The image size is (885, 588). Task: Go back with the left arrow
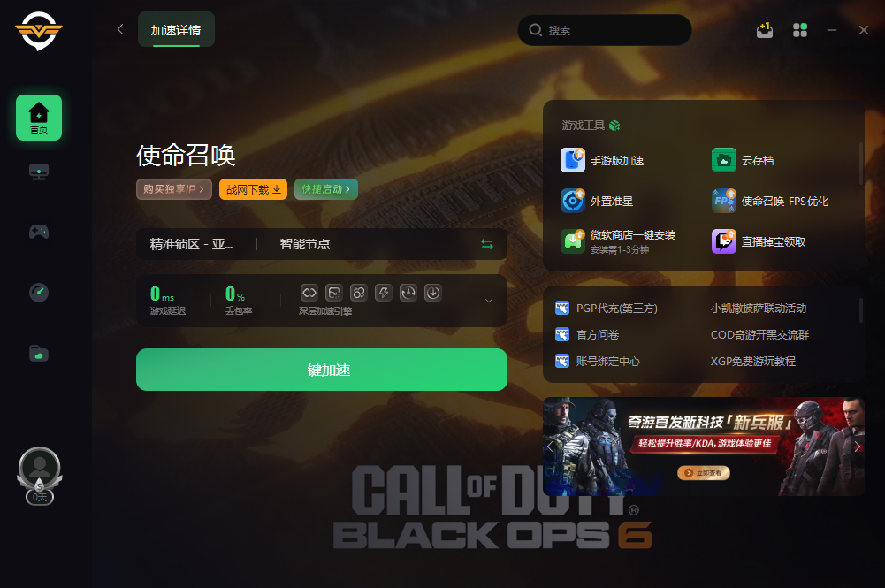pyautogui.click(x=120, y=29)
